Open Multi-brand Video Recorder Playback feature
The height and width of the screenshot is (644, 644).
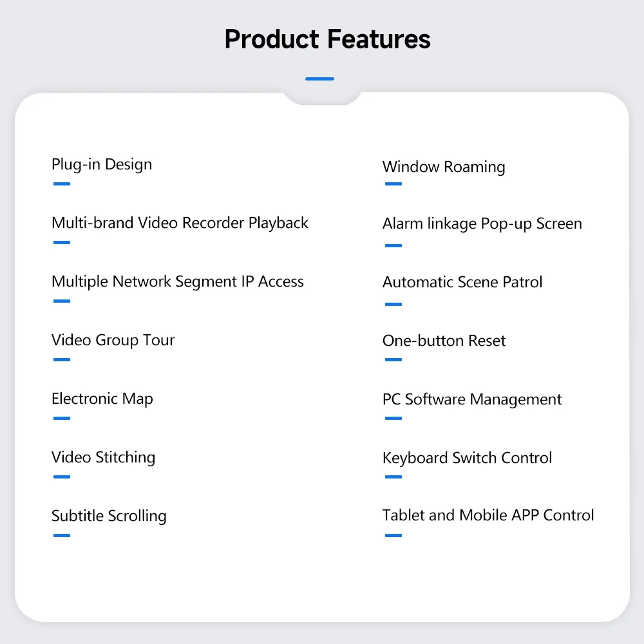point(180,223)
